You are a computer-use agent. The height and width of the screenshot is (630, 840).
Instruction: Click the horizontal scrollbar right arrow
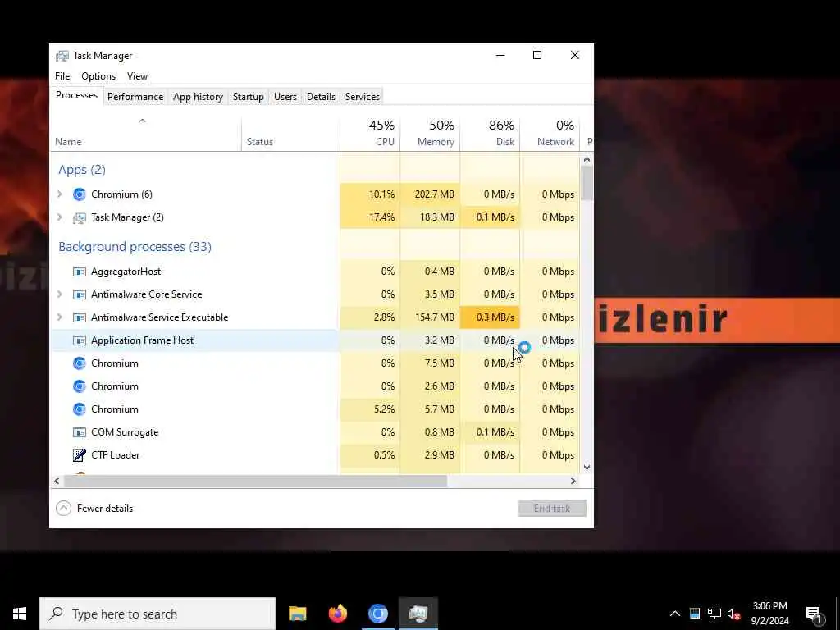coord(573,481)
